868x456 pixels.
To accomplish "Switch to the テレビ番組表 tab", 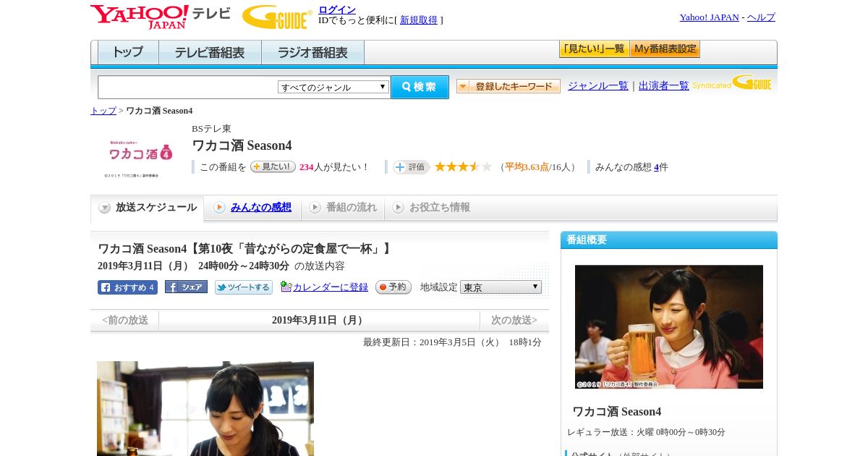I will tap(210, 53).
